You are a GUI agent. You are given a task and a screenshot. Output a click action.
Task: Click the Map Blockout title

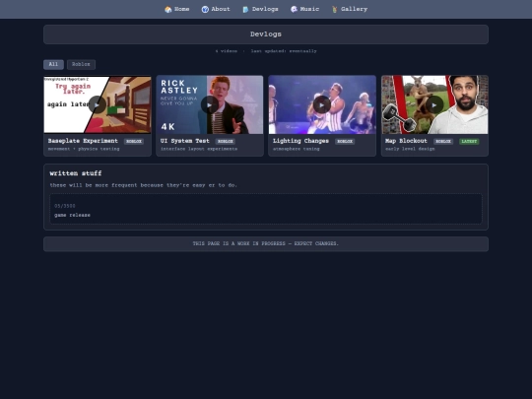[x=406, y=141]
